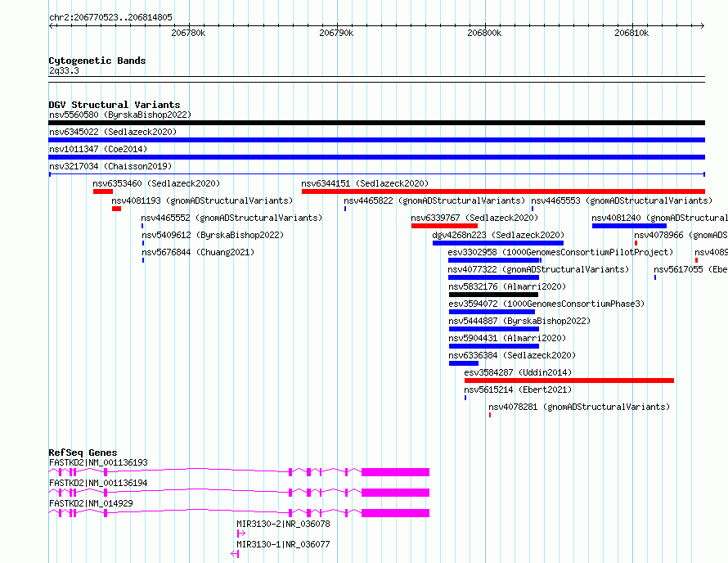This screenshot has width=728, height=563.
Task: Click the chr2:206770523..206814805 position text
Action: coord(110,17)
